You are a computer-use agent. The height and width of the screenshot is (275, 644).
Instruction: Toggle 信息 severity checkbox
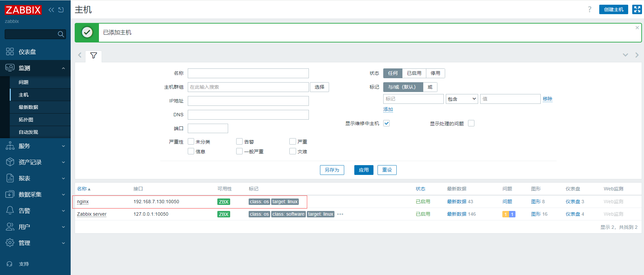pyautogui.click(x=191, y=151)
